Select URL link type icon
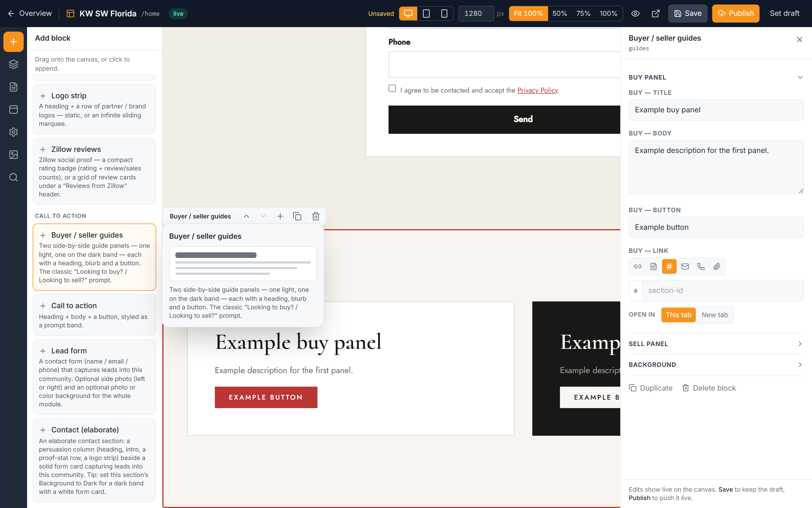This screenshot has height=508, width=812. coord(637,266)
